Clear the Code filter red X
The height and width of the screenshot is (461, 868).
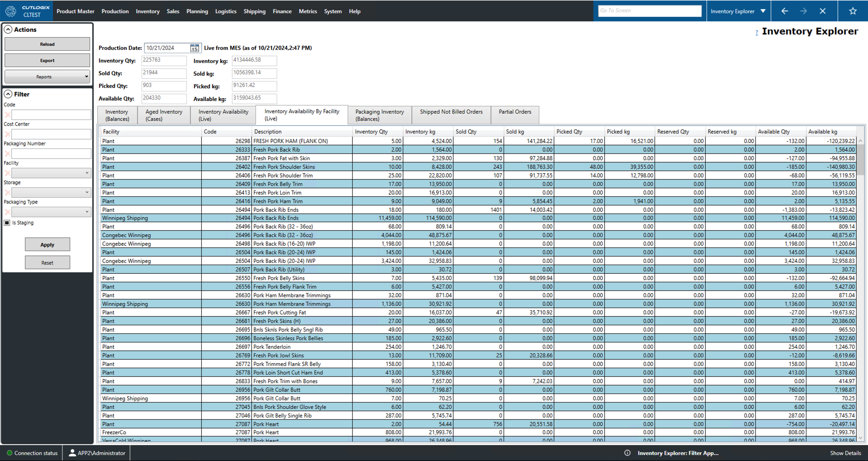coord(7,115)
